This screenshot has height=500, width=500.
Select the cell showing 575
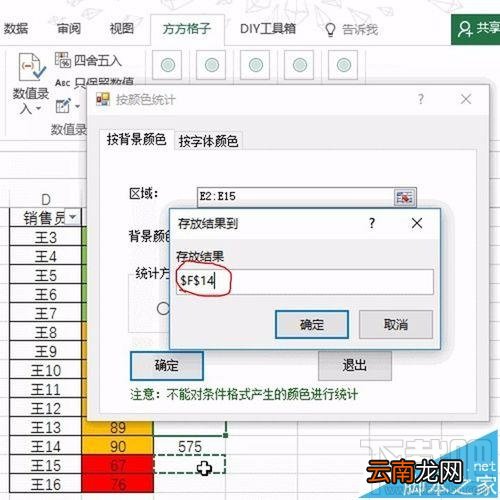[x=190, y=446]
